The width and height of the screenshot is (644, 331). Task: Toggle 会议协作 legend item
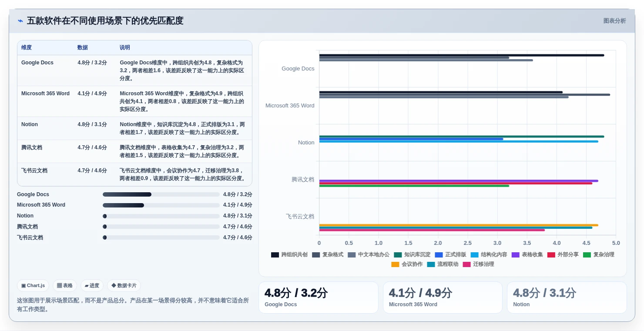pyautogui.click(x=407, y=264)
